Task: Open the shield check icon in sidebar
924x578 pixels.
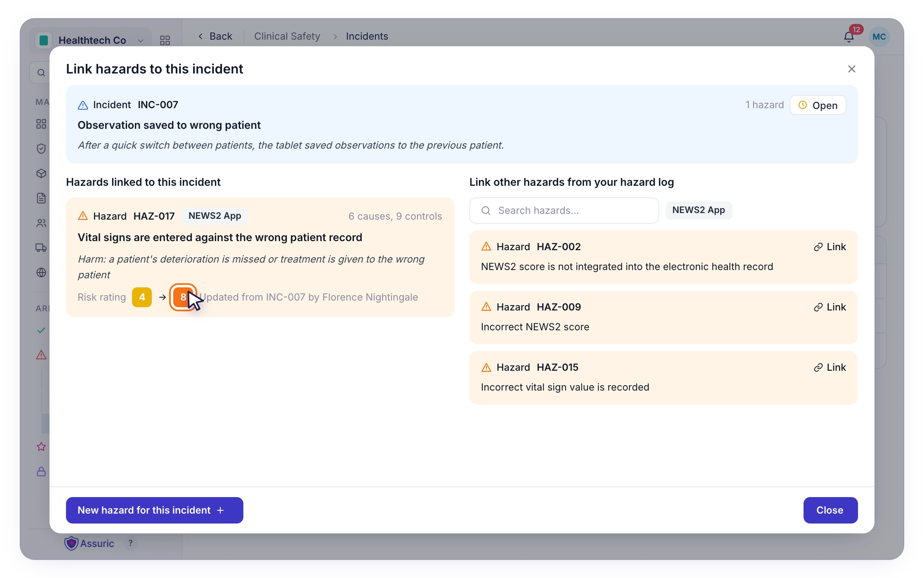Action: (41, 149)
